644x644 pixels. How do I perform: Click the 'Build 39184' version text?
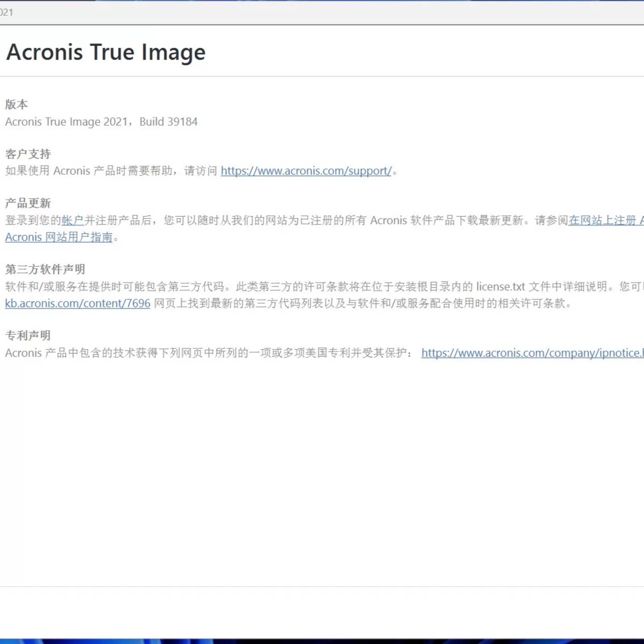169,122
